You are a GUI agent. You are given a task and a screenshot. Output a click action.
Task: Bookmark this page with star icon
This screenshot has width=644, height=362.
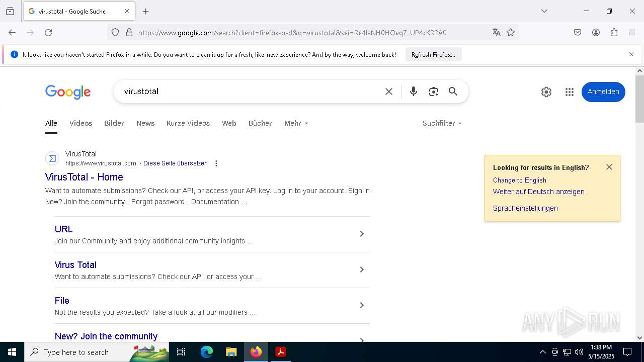(x=511, y=33)
